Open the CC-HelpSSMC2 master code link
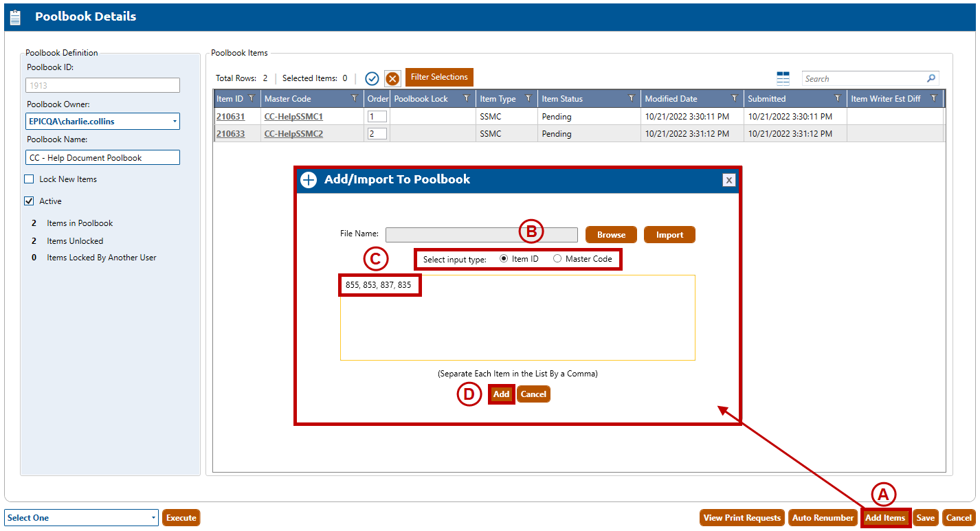Screen dimensions: 980x531 (293, 134)
